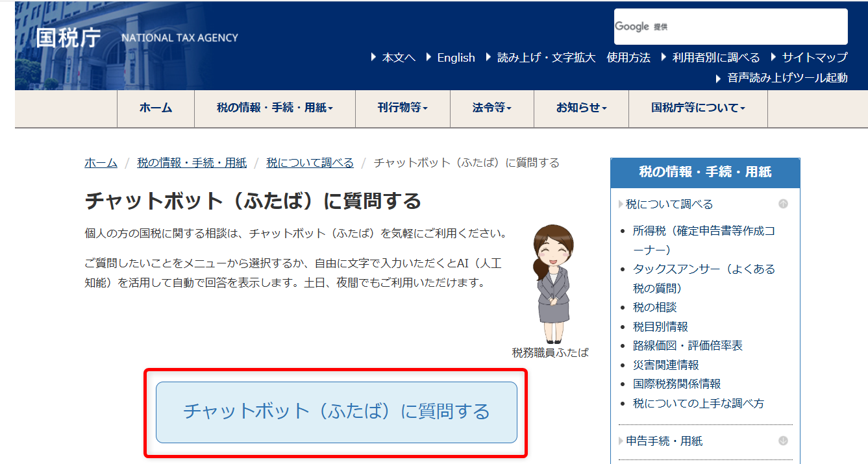This screenshot has width=868, height=464.
Task: Click the arrow icon before サイトマップ
Action: pos(774,57)
